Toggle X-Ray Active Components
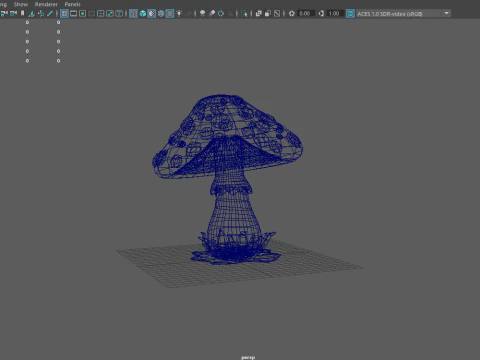 268,13
